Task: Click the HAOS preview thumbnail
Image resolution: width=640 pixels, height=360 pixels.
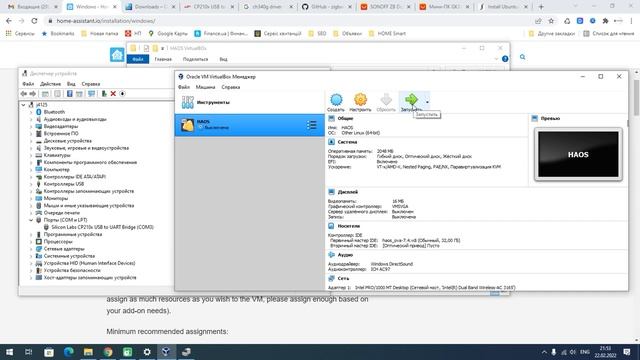Action: point(578,154)
